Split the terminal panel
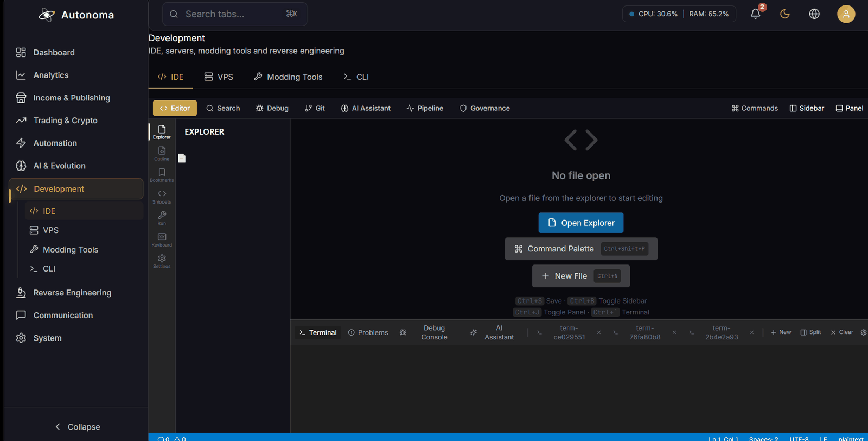 coord(810,332)
